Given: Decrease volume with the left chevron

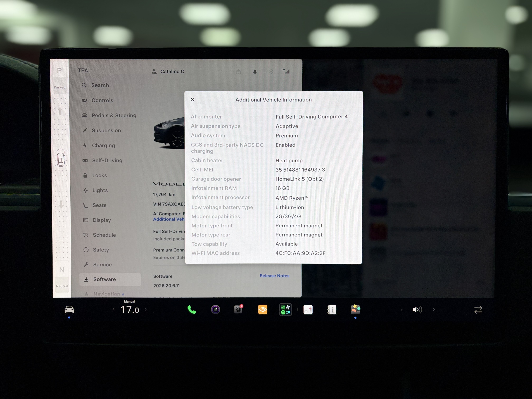Looking at the screenshot, I should (402, 310).
